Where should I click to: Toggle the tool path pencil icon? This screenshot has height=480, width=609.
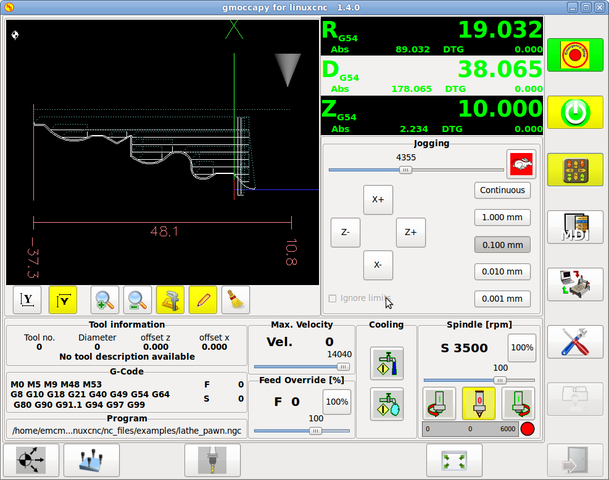click(203, 299)
